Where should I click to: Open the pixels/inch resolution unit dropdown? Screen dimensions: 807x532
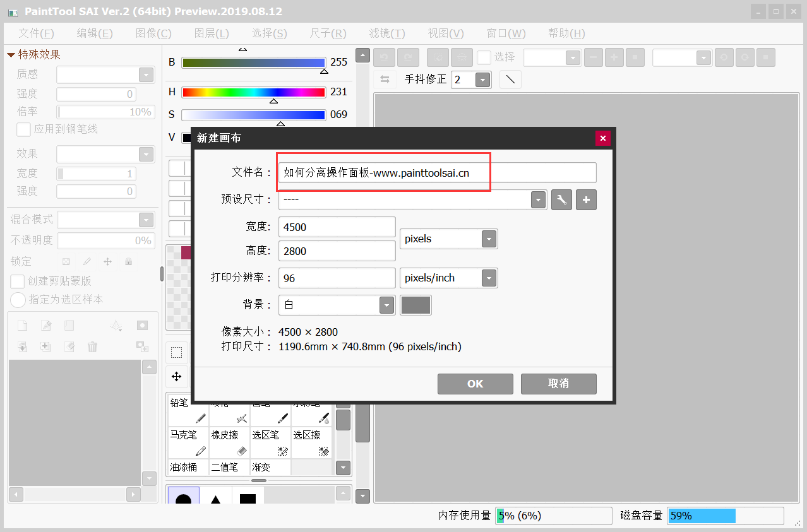pos(489,278)
